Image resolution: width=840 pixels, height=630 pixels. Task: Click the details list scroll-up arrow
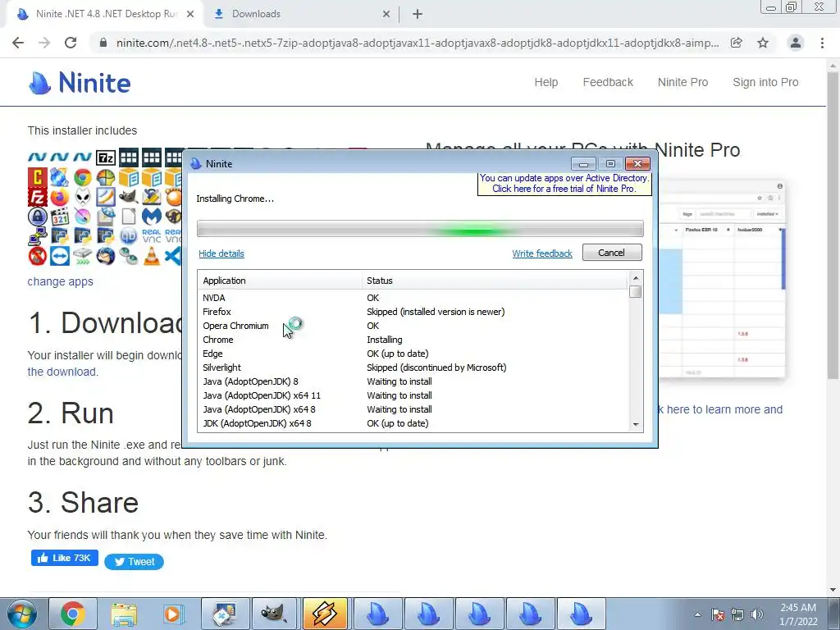pyautogui.click(x=636, y=278)
